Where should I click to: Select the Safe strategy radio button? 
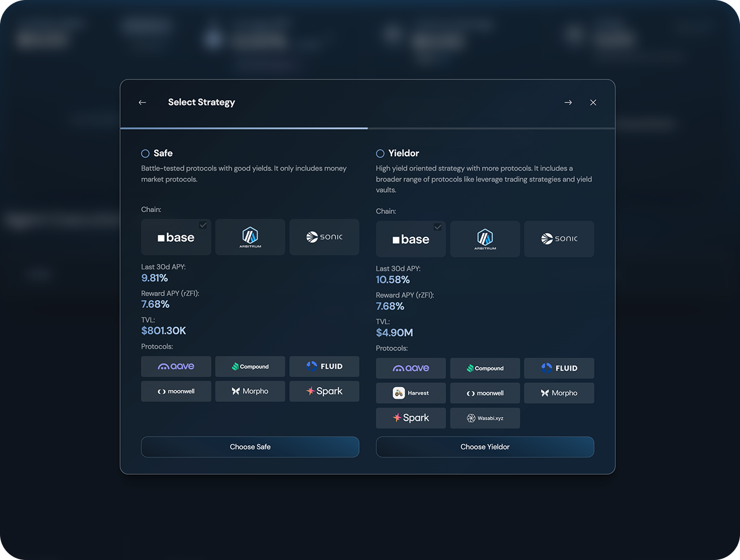145,153
